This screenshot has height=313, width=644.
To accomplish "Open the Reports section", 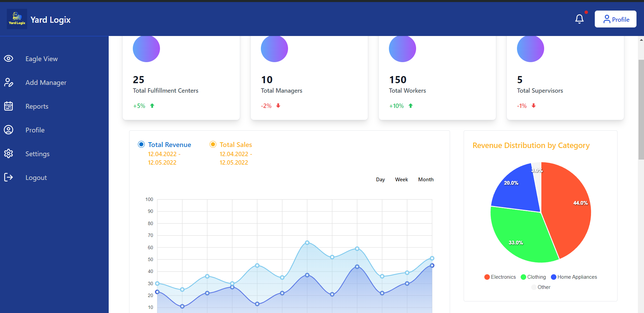I will pyautogui.click(x=37, y=106).
